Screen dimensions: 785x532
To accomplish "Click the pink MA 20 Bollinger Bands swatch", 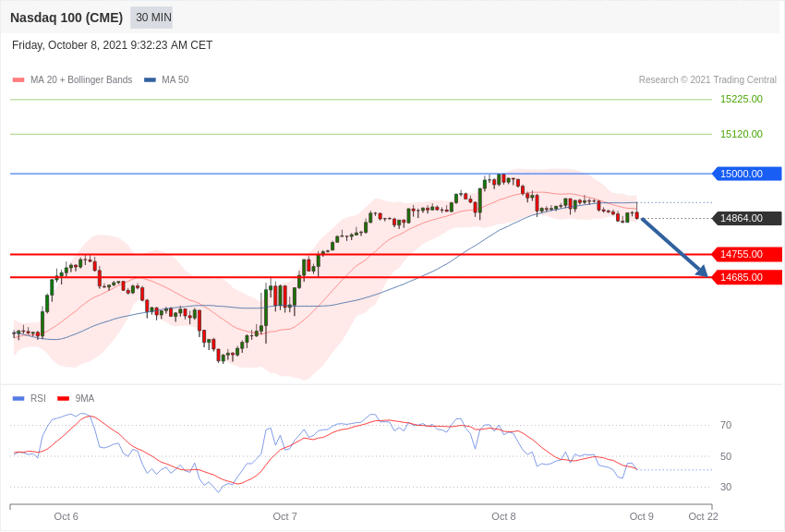I will click(18, 80).
